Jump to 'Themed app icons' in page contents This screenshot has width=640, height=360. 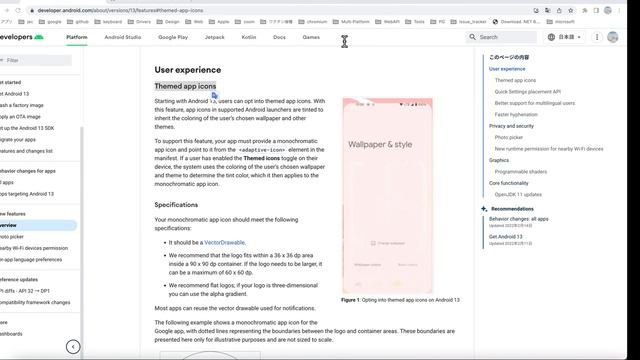[x=515, y=80]
